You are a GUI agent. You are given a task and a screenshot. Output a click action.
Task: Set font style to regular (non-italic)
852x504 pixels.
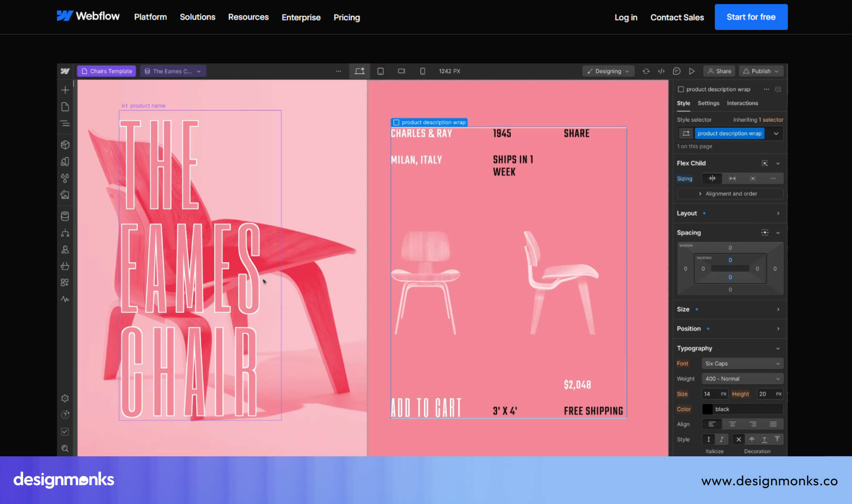708,439
